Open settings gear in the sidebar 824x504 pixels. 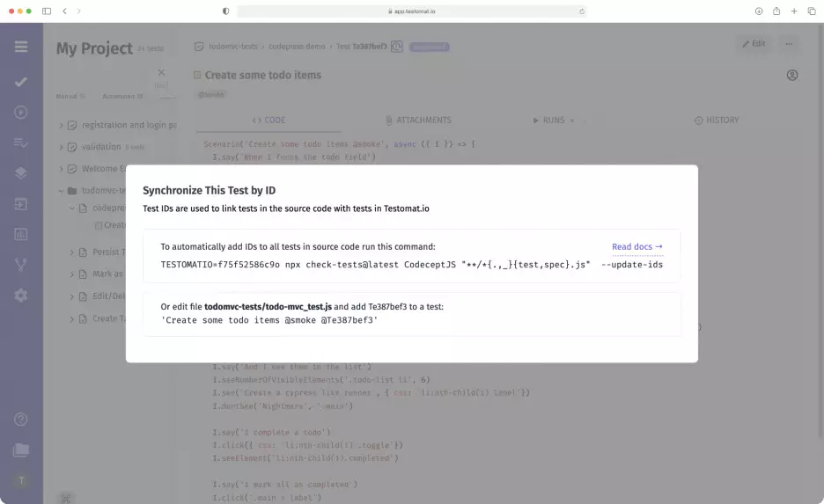[21, 296]
